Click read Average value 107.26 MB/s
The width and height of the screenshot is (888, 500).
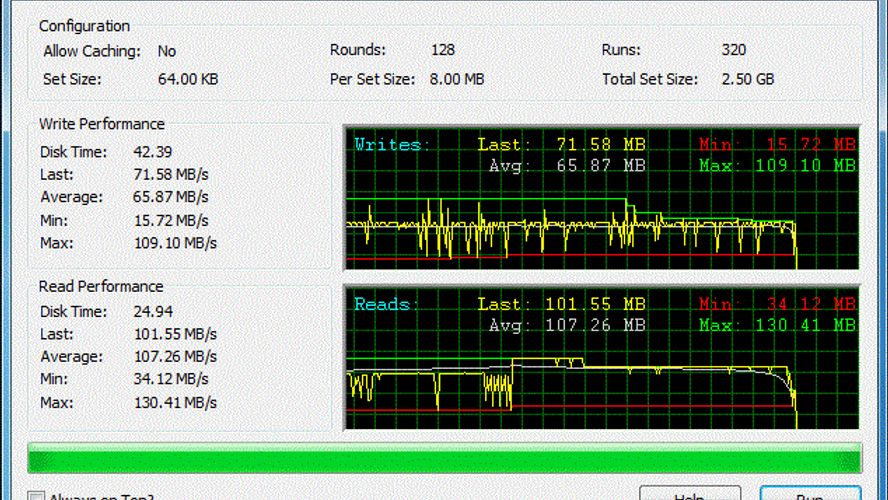tap(175, 356)
